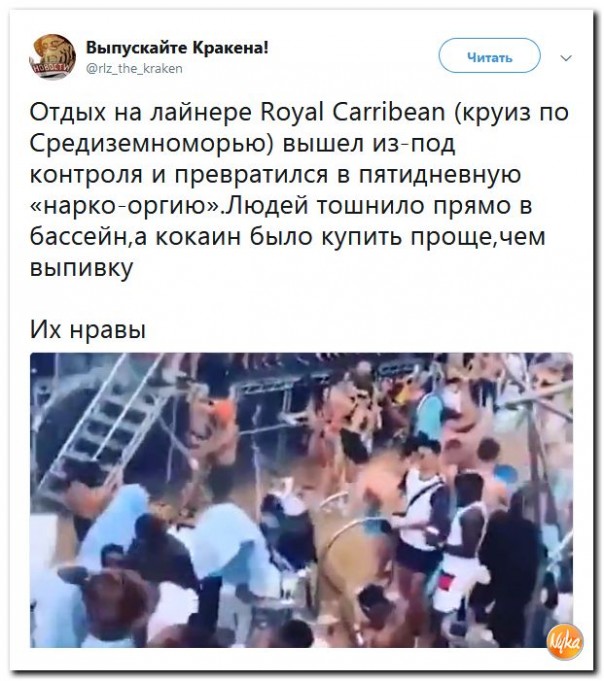Screen dimensions: 604x681
Task: Click the orange Myka watermark logo
Action: [565, 642]
